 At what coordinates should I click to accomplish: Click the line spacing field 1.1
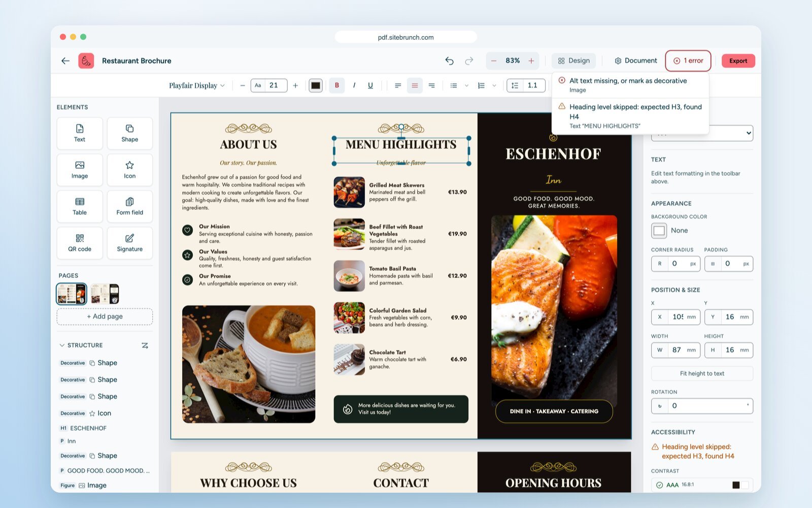coord(526,85)
